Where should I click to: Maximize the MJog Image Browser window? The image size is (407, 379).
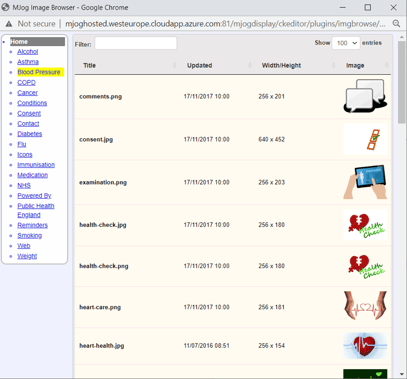(368, 7)
